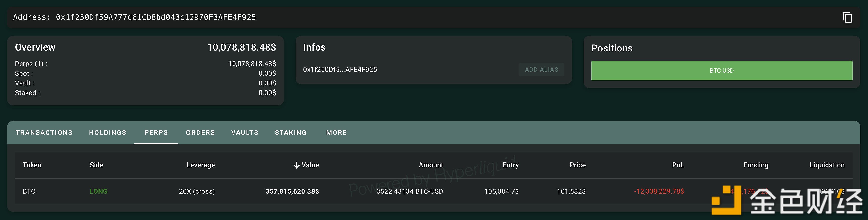
Task: Click the Liquidation column header
Action: pyautogui.click(x=827, y=165)
